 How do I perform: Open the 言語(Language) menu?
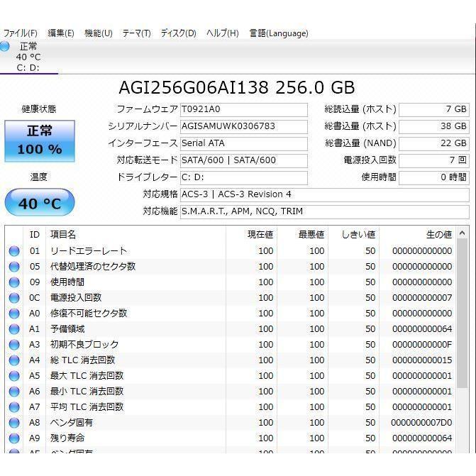(x=278, y=33)
